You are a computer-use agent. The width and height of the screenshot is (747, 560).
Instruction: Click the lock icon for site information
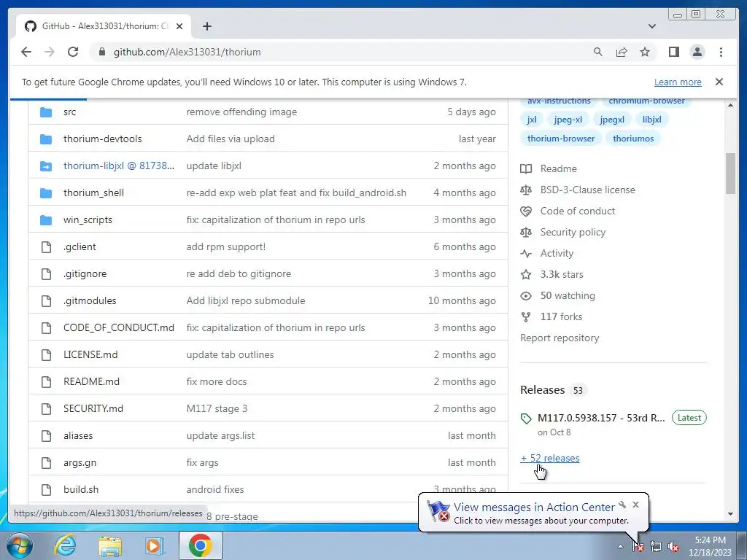click(x=101, y=52)
